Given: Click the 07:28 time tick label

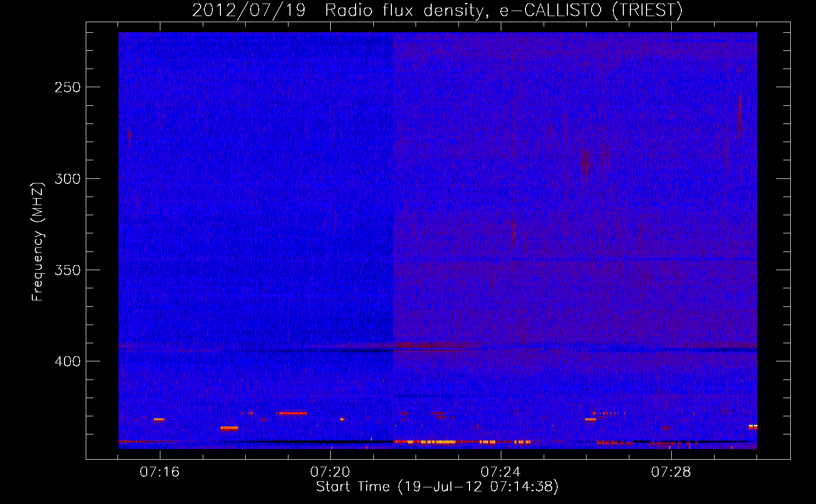Looking at the screenshot, I should 671,472.
